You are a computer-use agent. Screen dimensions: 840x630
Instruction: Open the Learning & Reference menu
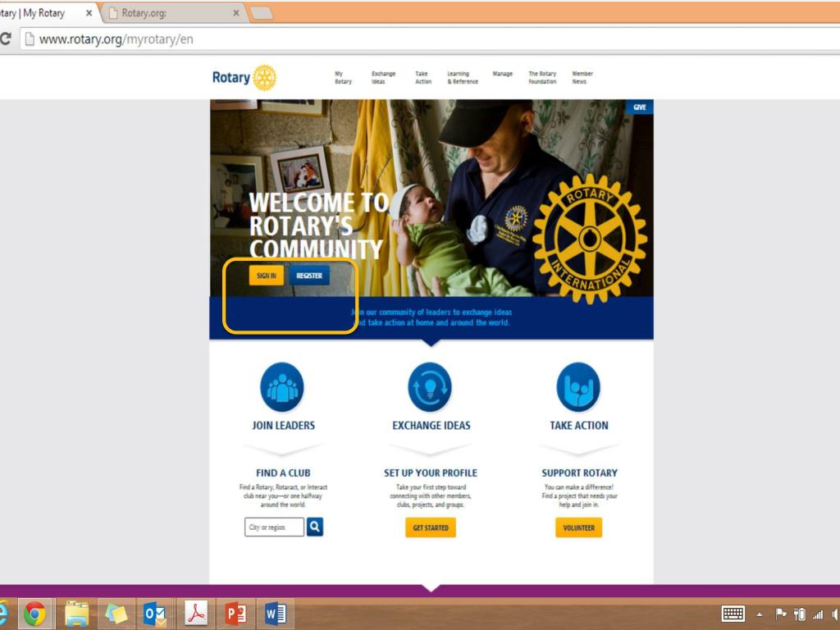coord(463,78)
